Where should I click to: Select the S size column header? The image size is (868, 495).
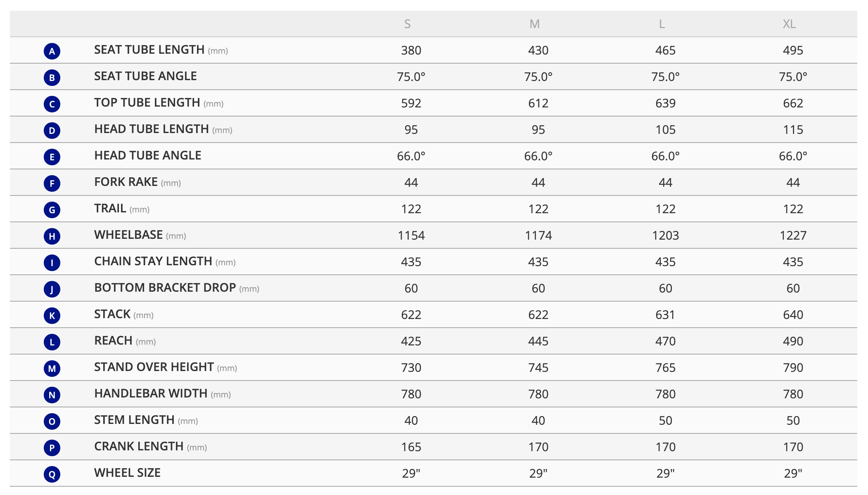[407, 24]
